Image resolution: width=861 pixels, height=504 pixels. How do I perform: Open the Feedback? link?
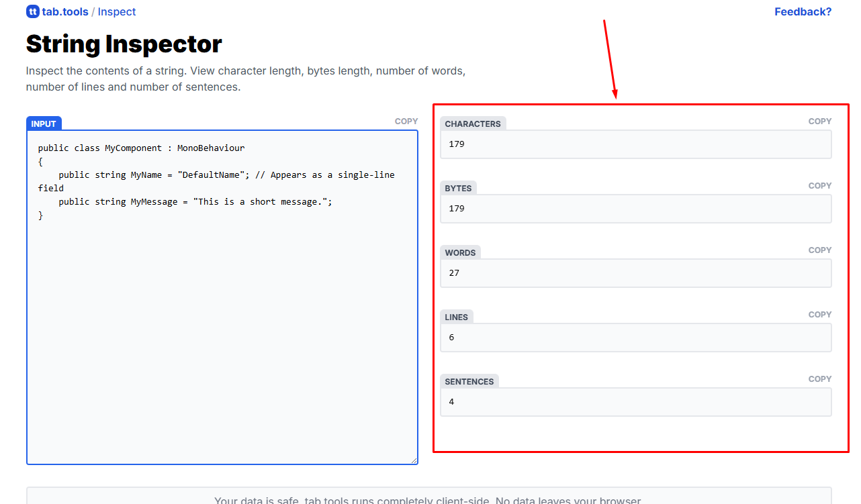click(803, 11)
